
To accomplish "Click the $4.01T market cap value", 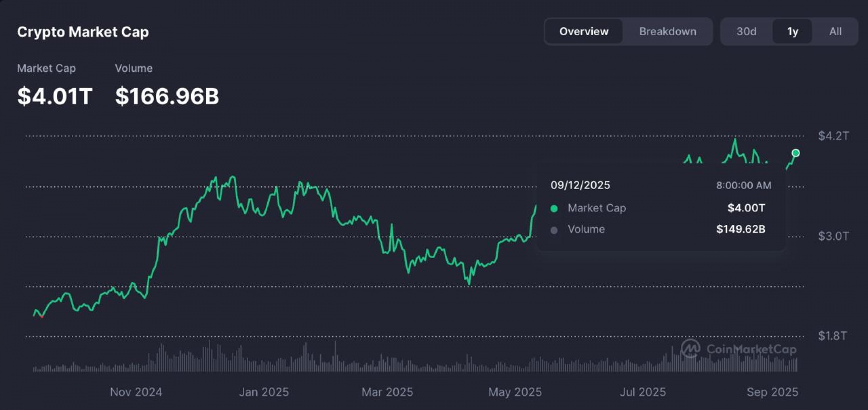I will pos(55,96).
